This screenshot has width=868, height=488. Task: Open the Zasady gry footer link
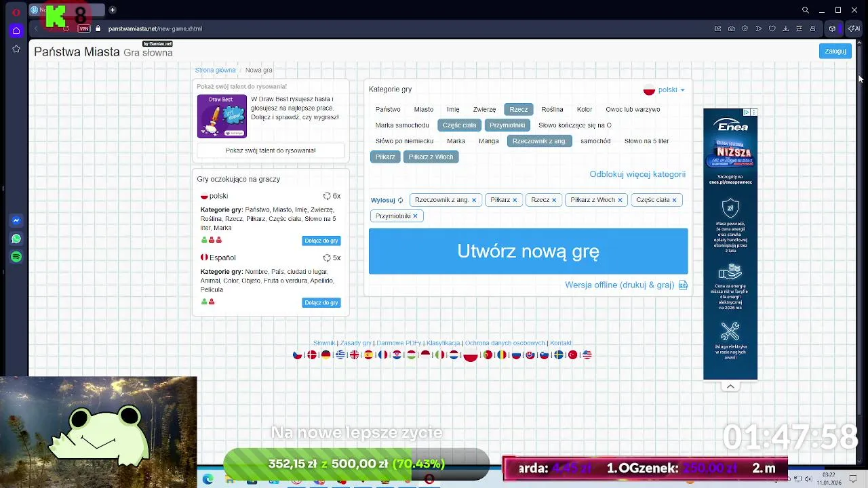[x=355, y=343]
